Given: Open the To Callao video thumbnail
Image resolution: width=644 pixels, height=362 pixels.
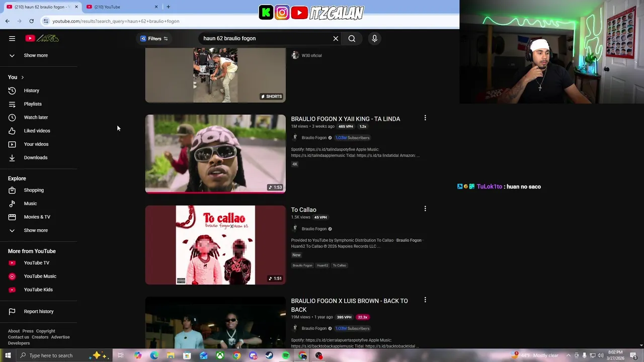Looking at the screenshot, I should [x=215, y=245].
